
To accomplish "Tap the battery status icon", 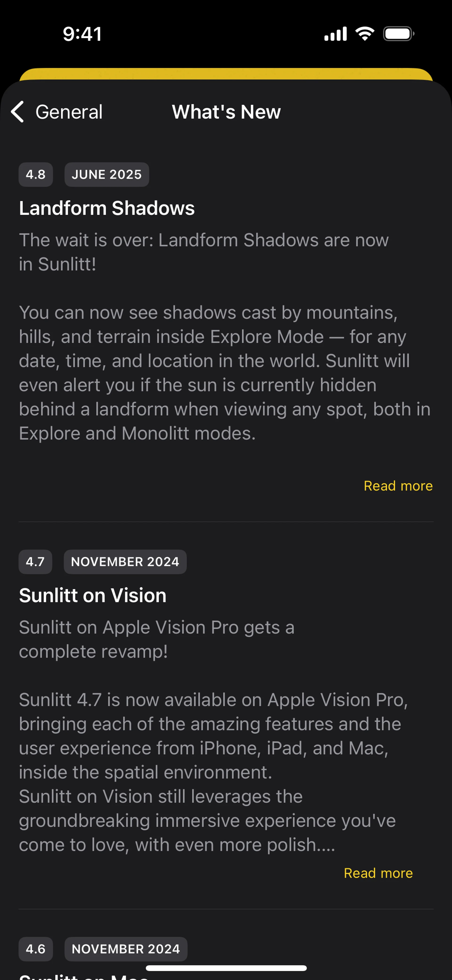I will [x=398, y=34].
